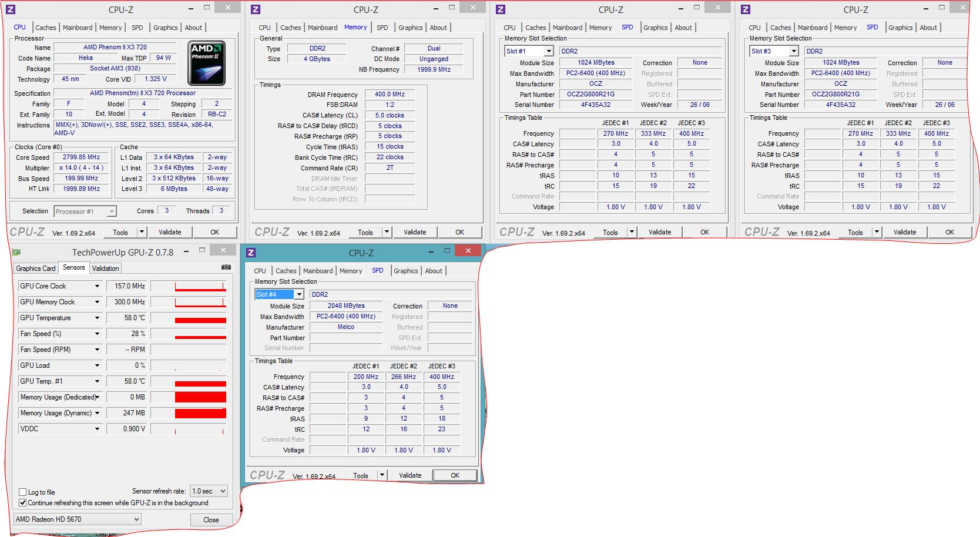Image resolution: width=980 pixels, height=537 pixels.
Task: Open the Slot #3 memory slot dropdown
Action: (794, 51)
